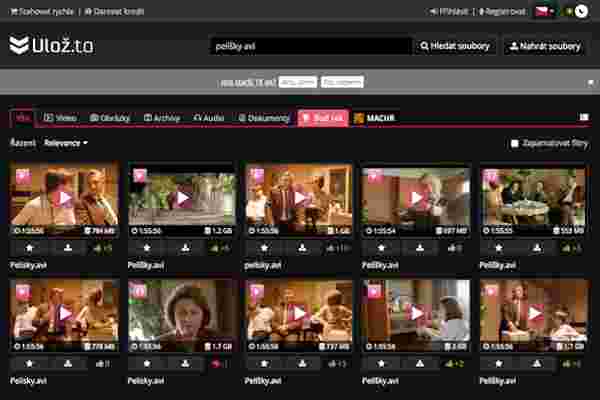Open the Relevance sorting dropdown
Screen dimensions: 600x400
coord(65,143)
